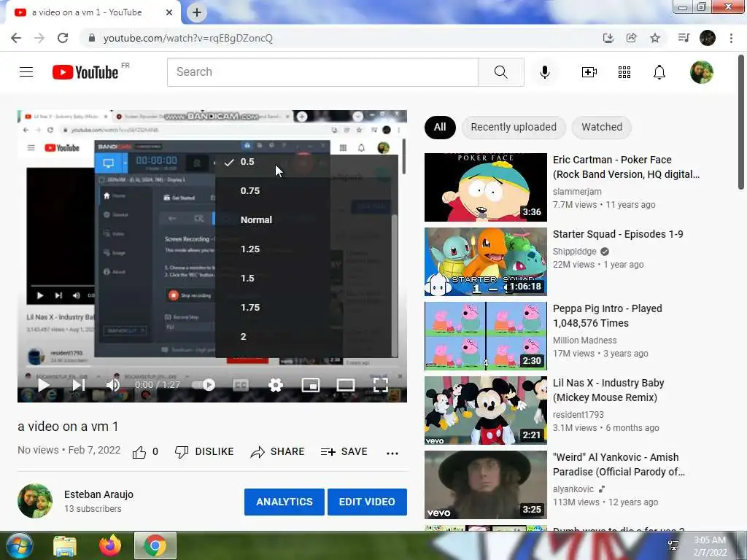This screenshot has height=560, width=747.
Task: Open the Windows Start orb
Action: 18,545
